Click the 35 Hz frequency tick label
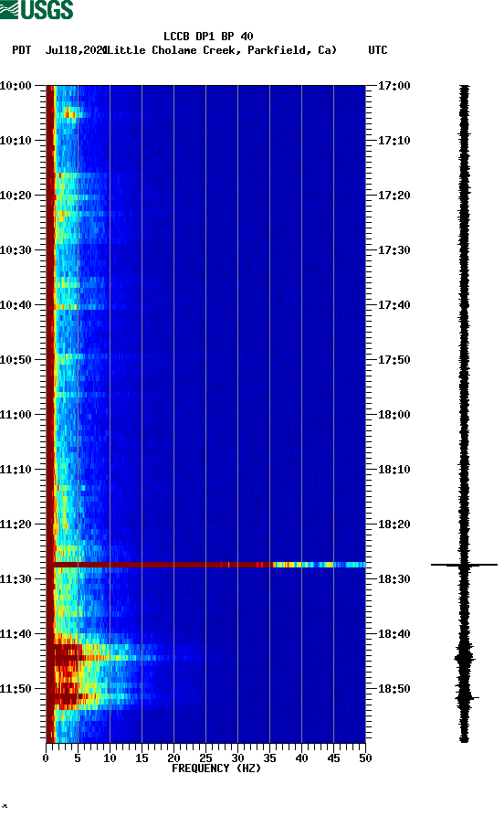 [x=269, y=758]
